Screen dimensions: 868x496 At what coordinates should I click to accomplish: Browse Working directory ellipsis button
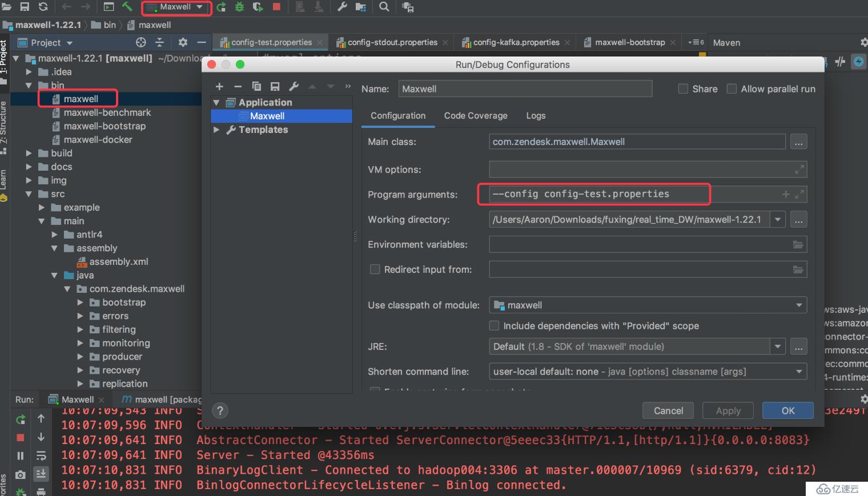799,219
